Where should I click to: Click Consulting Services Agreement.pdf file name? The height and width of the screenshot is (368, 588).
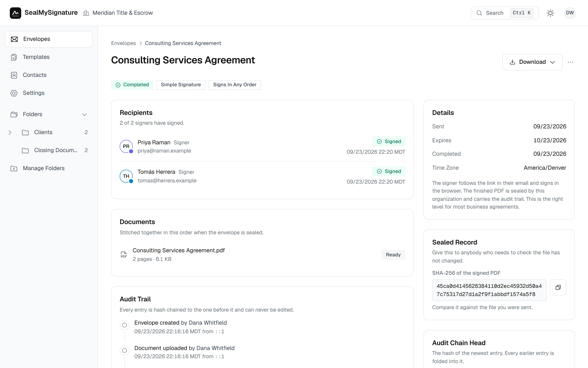click(x=179, y=250)
